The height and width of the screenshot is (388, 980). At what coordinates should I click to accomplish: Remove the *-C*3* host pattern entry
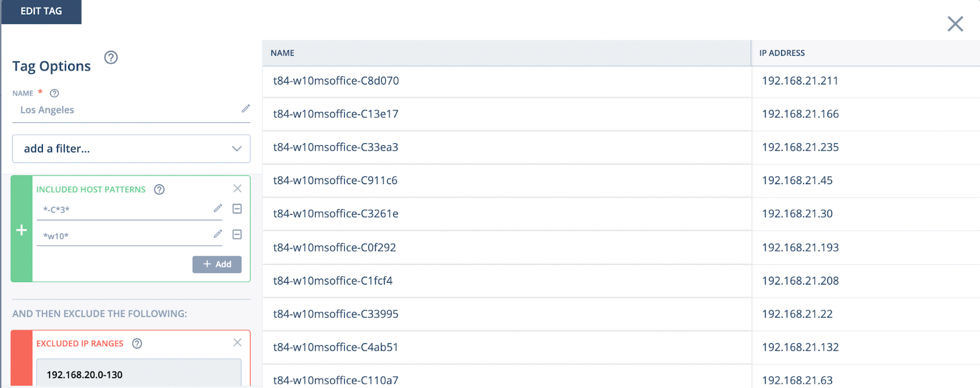pos(237,209)
